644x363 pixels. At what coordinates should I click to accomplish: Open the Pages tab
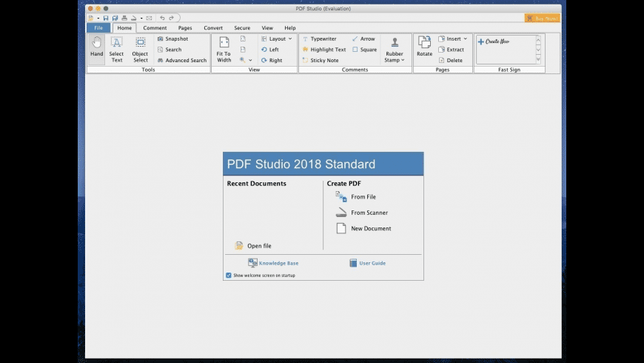(185, 28)
